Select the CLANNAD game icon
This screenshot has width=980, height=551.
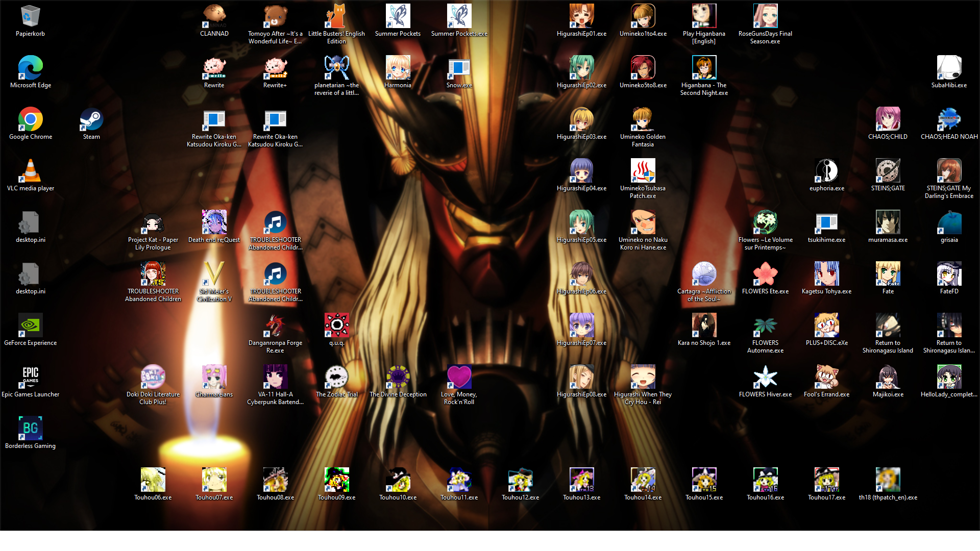pos(214,16)
